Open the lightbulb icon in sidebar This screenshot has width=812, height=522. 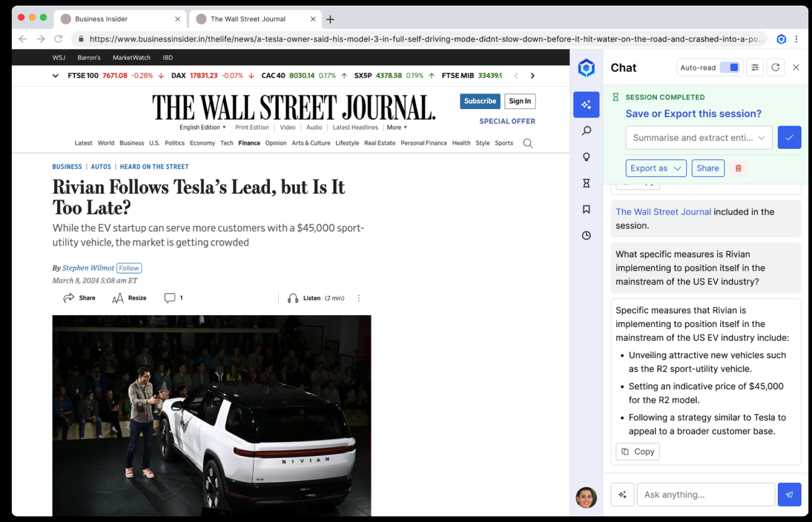tap(586, 157)
